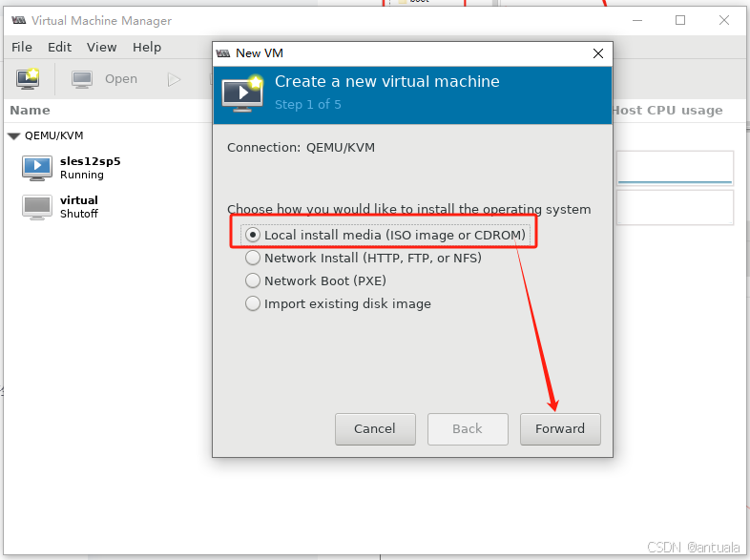Click Forward to continue to step 2
The width and height of the screenshot is (750, 560).
560,429
